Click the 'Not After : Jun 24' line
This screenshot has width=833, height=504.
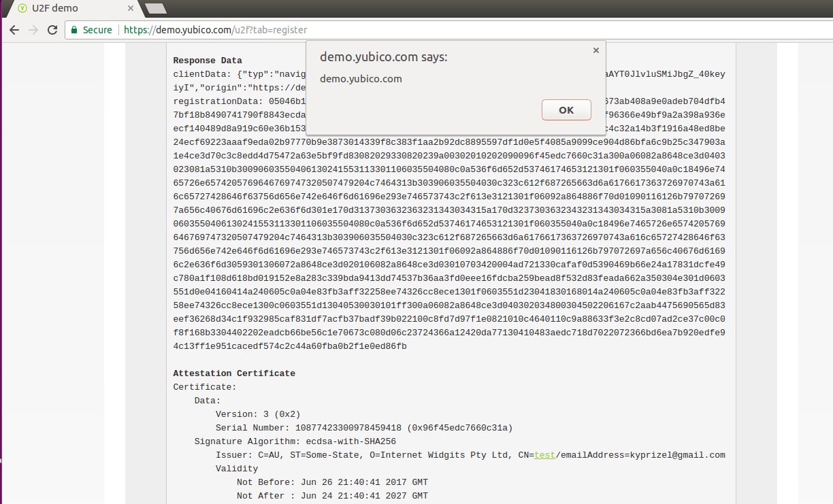coord(332,496)
